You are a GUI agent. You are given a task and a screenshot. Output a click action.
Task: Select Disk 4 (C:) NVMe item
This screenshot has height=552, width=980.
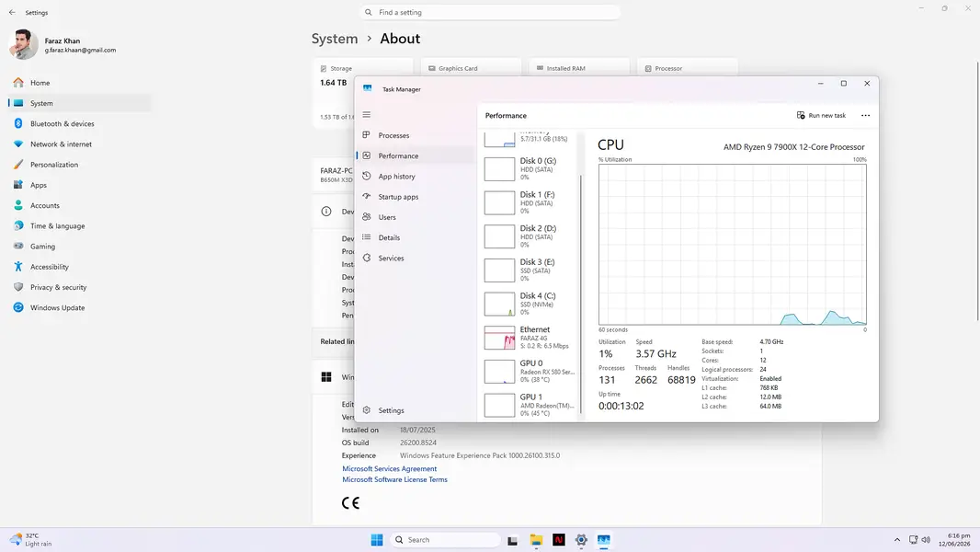(530, 304)
